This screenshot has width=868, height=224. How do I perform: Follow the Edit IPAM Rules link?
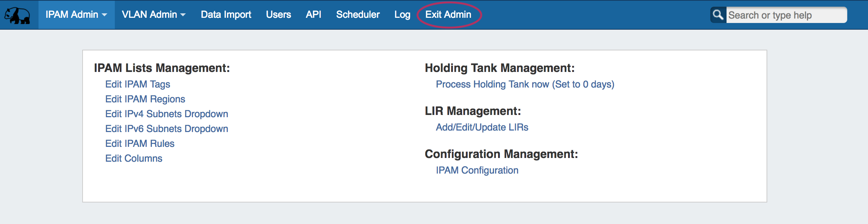tap(140, 144)
